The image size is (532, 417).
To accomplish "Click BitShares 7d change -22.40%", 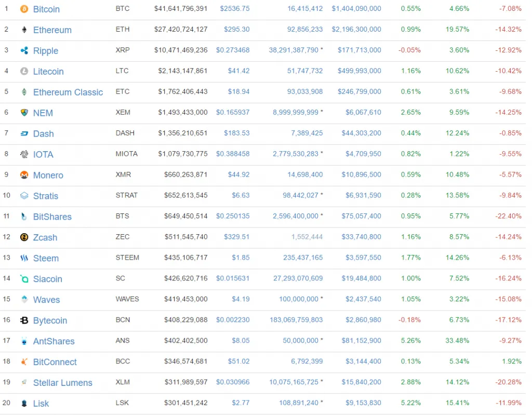I will (x=508, y=216).
